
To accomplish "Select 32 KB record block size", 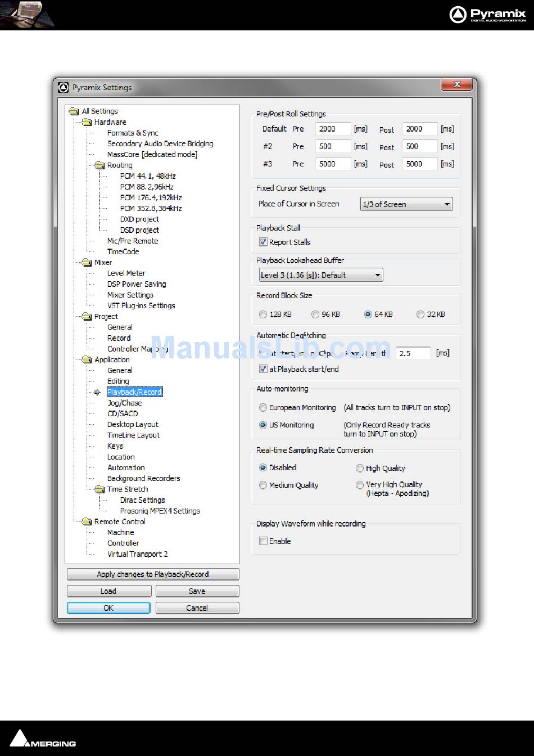I will click(x=420, y=314).
